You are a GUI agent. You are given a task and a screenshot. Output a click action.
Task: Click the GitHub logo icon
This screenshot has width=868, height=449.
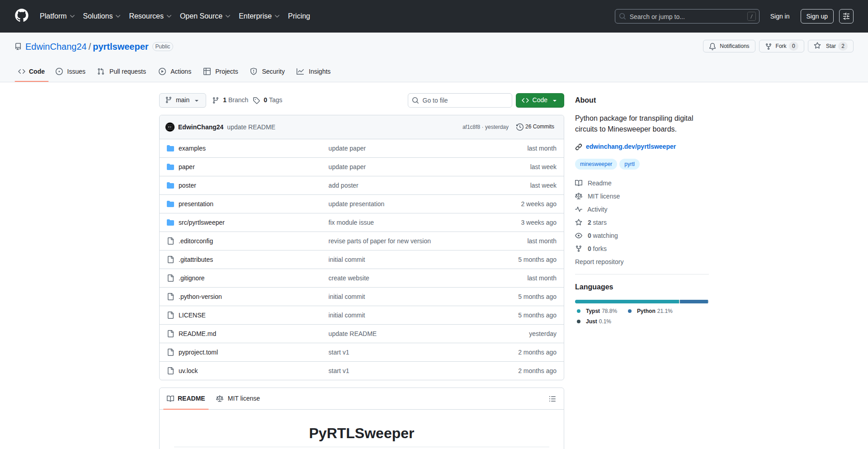click(x=22, y=16)
